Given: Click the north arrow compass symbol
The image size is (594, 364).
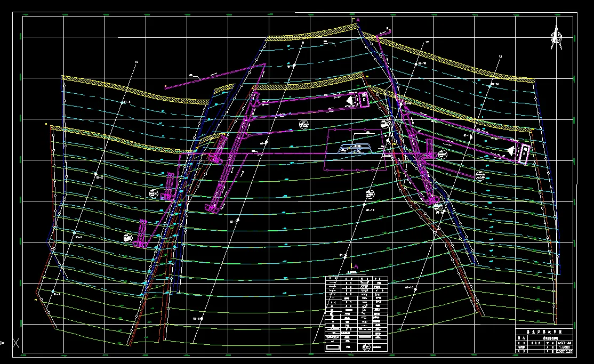Looking at the screenshot, I should [x=556, y=37].
